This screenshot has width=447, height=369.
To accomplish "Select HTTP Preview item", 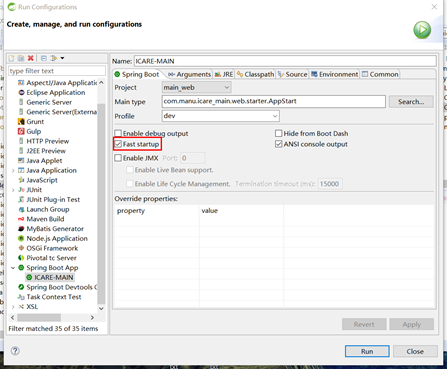I will tap(48, 141).
